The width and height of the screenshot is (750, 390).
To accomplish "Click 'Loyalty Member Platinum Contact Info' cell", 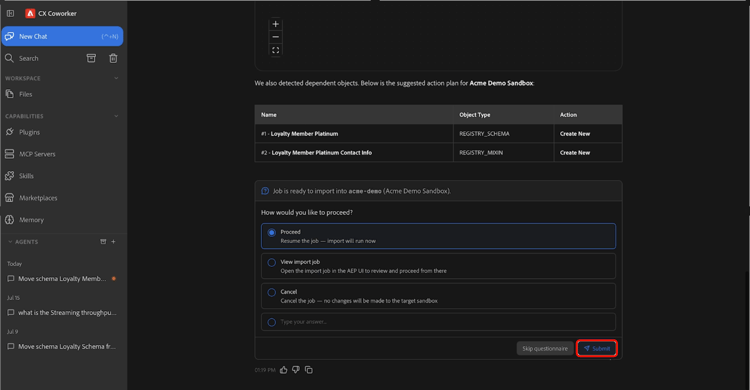I will [353, 153].
